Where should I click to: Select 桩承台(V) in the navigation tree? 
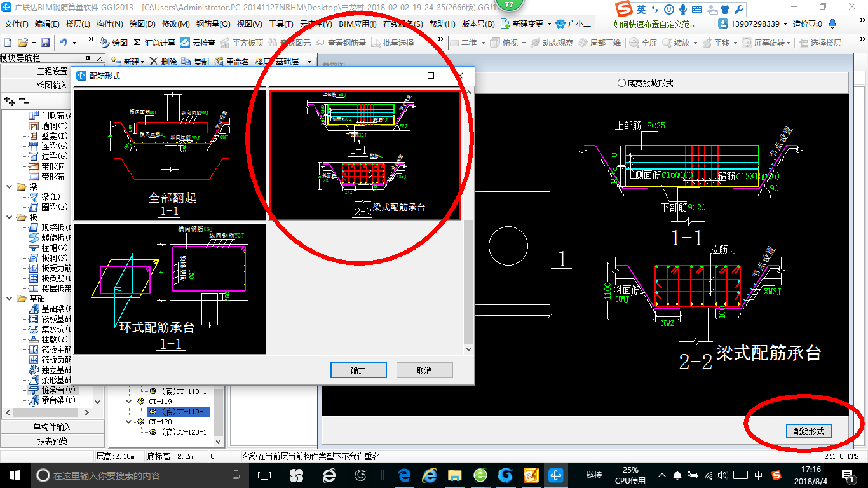(52, 390)
